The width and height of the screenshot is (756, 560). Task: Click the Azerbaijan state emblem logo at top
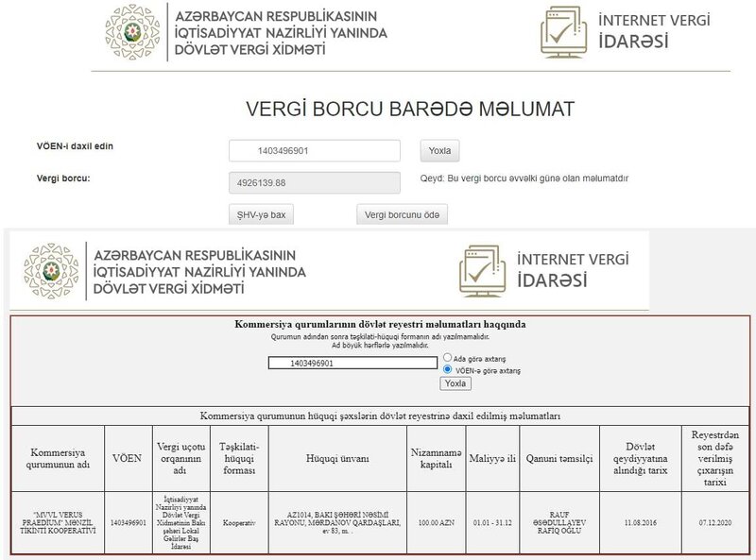click(x=134, y=34)
